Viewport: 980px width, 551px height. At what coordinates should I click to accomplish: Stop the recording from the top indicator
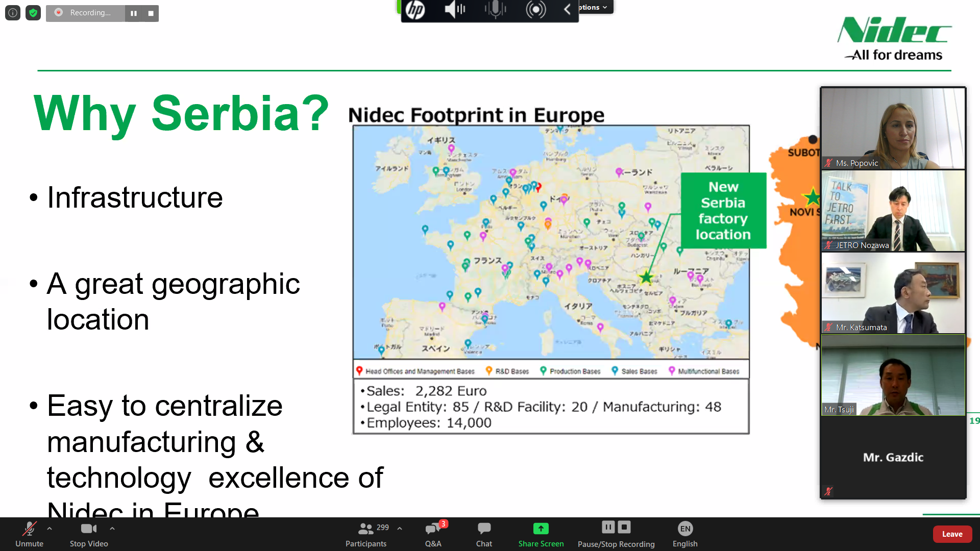[151, 13]
